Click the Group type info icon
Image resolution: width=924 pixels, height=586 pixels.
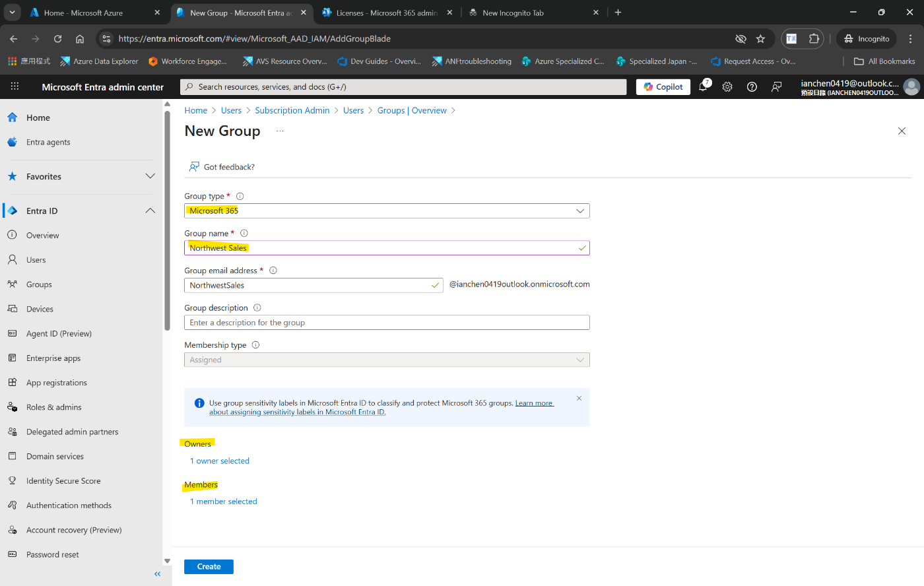(240, 196)
